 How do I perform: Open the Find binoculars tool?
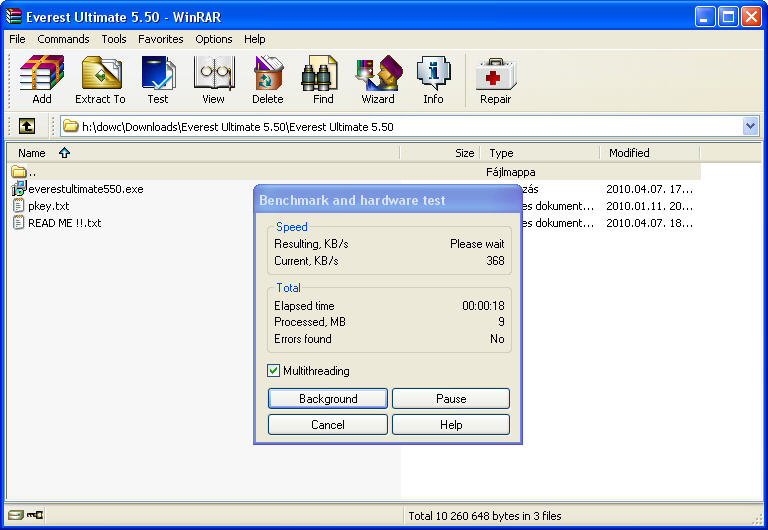(x=319, y=73)
